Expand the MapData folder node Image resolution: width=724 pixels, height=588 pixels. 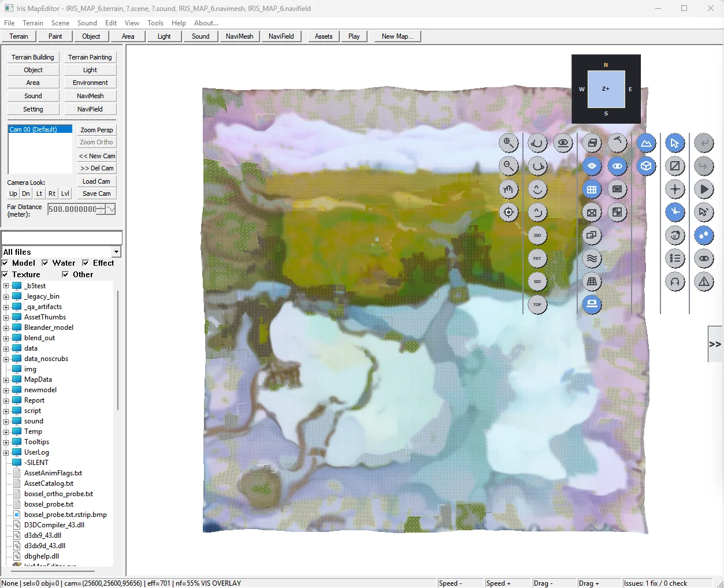point(6,379)
